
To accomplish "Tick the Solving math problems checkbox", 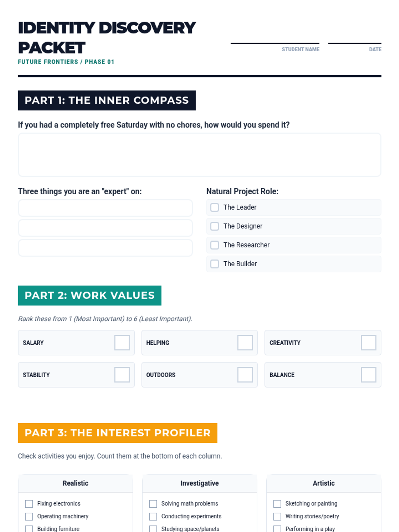I will point(153,504).
